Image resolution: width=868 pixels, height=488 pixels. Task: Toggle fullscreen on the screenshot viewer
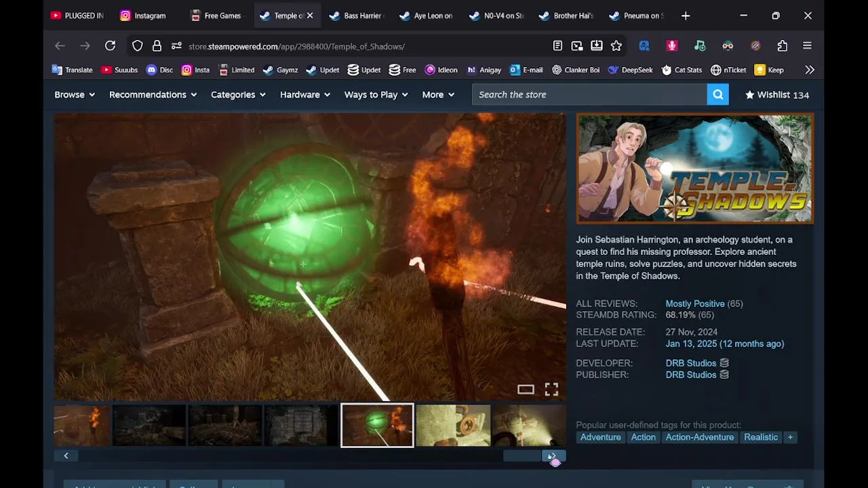(x=551, y=389)
